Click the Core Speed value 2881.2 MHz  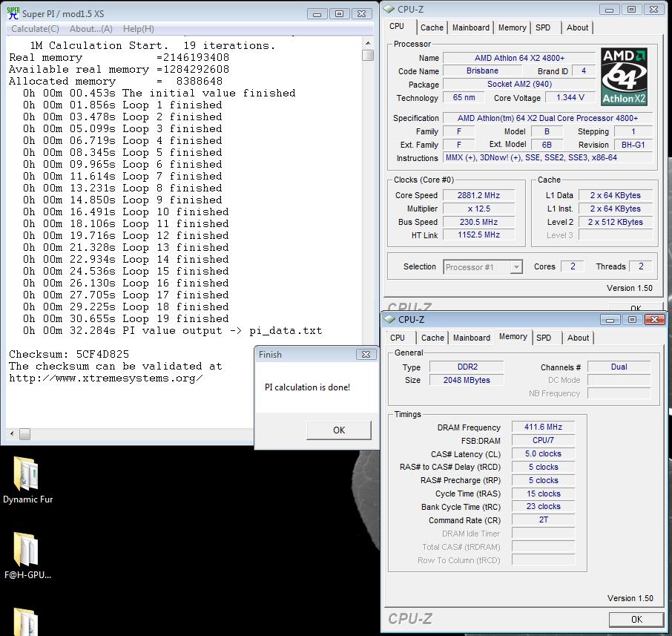[x=478, y=196]
